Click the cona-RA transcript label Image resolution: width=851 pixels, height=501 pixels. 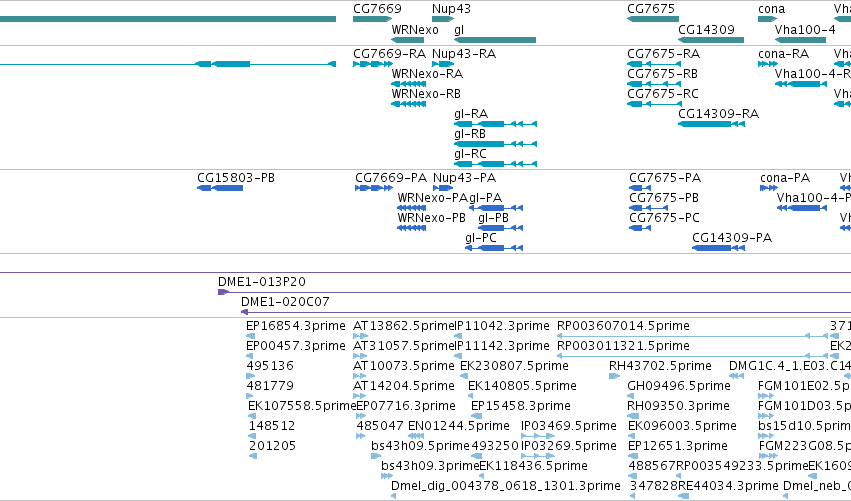tap(783, 54)
